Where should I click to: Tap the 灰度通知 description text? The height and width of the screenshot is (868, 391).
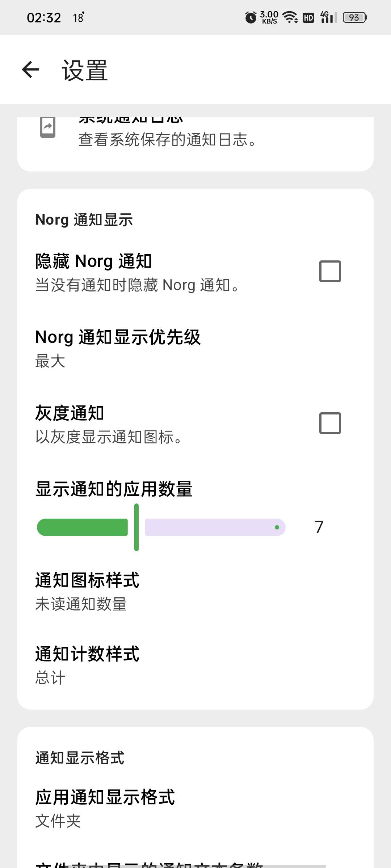(x=109, y=437)
